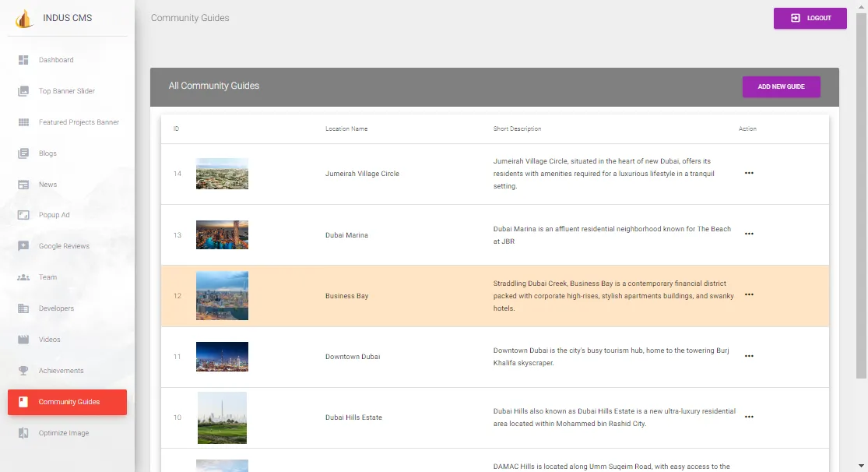The image size is (868, 472).
Task: Click the ID cell showing 10
Action: tap(177, 417)
